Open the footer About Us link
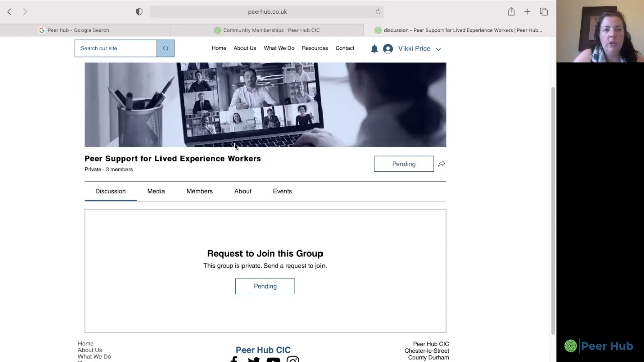The height and width of the screenshot is (362, 644). tap(90, 350)
